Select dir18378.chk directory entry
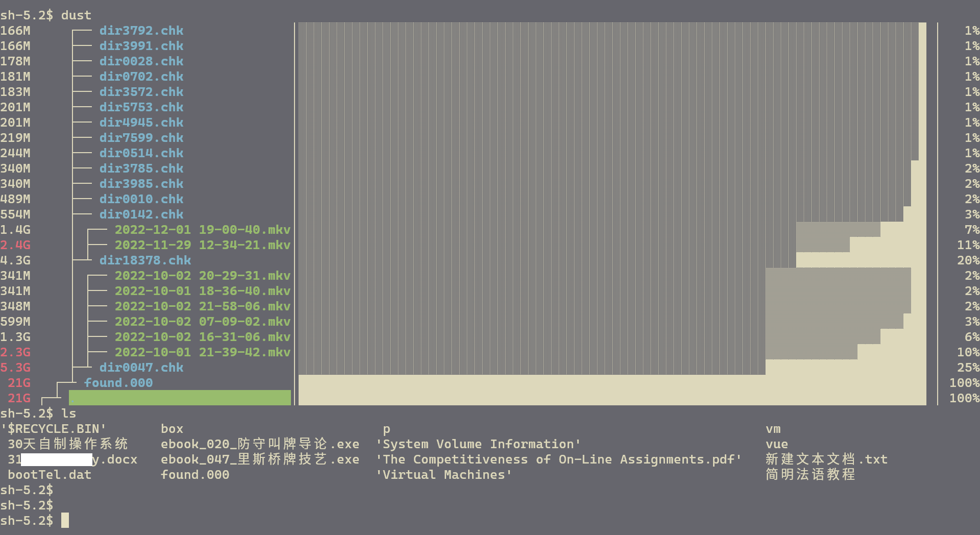Screen dimensions: 980x535 point(146,260)
